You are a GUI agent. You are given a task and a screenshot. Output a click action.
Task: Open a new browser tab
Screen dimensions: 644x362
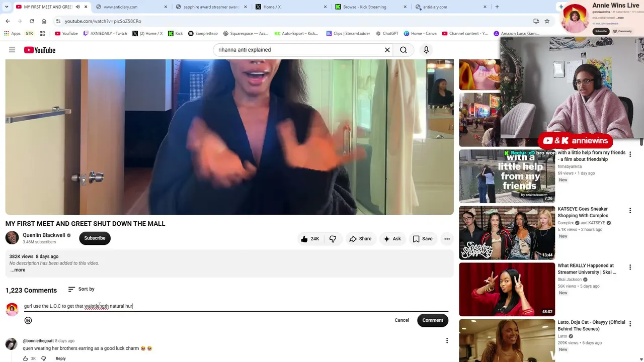[x=497, y=7]
